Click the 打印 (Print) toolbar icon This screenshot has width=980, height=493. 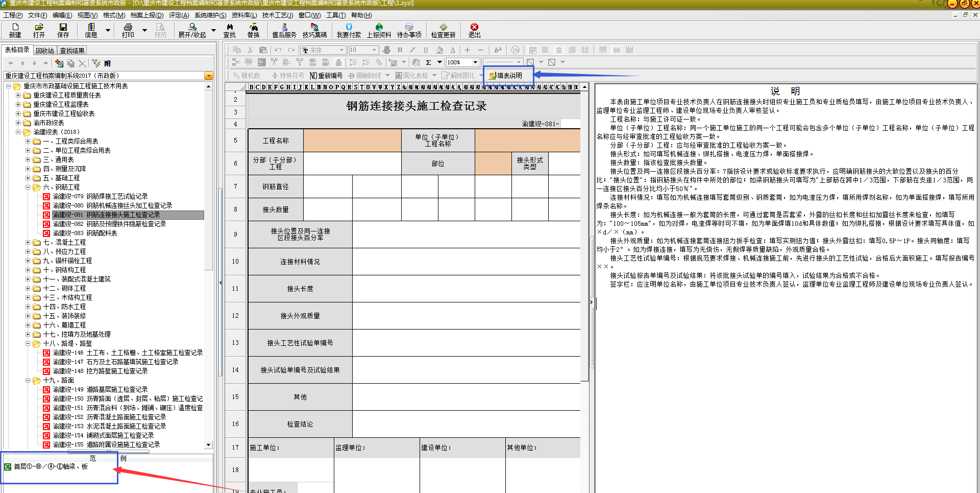pyautogui.click(x=128, y=30)
